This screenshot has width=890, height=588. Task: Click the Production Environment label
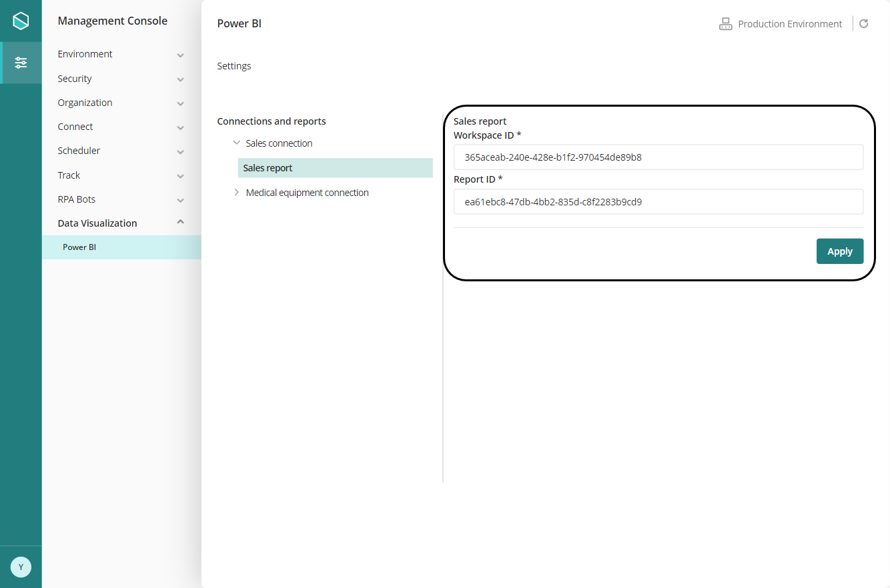[x=790, y=24]
